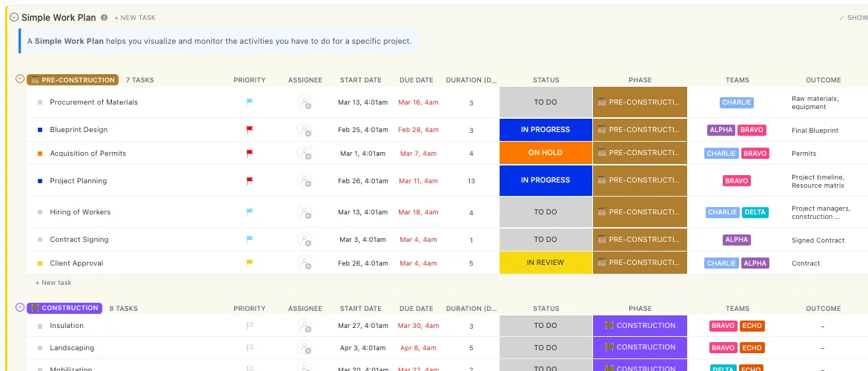Click the ALPHA team tag on Contract Signing

(736, 240)
